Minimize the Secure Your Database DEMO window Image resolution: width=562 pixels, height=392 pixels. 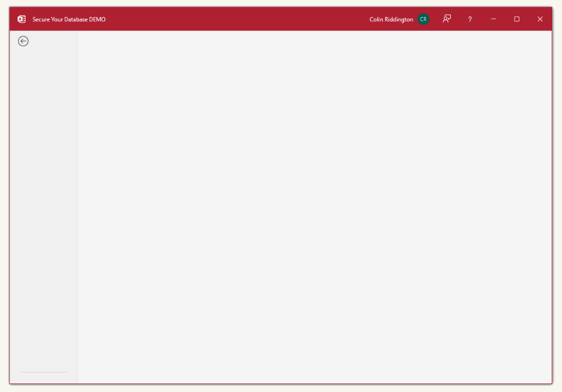[493, 19]
